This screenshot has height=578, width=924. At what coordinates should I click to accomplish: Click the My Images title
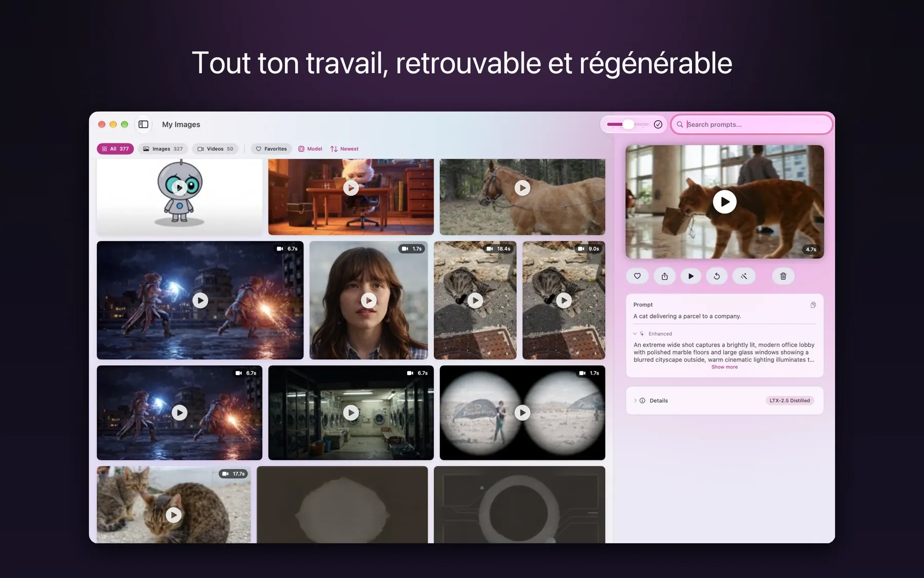pyautogui.click(x=181, y=124)
